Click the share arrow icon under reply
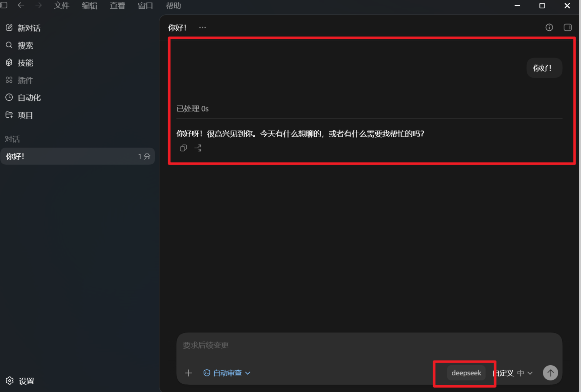The height and width of the screenshot is (392, 581). pos(198,148)
